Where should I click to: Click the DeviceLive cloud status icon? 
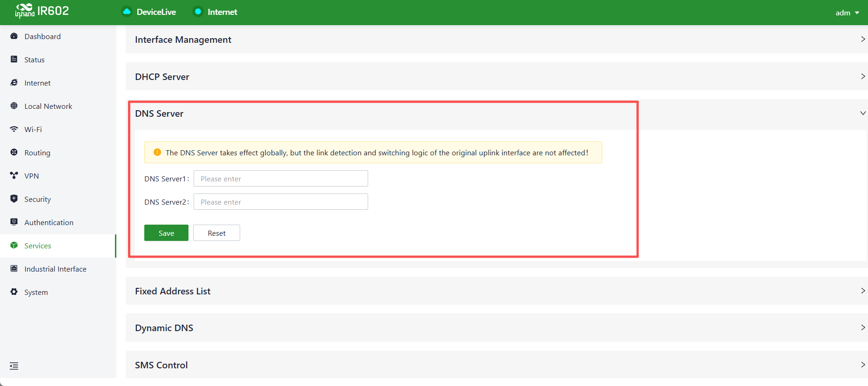click(x=127, y=12)
